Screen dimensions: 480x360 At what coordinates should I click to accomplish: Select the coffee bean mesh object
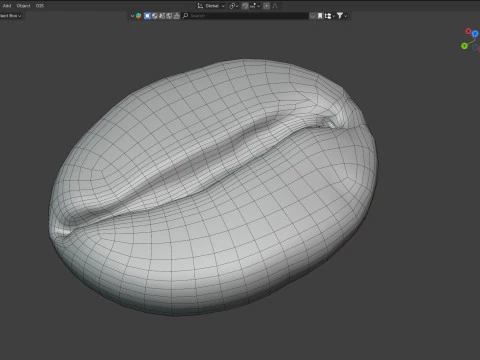pyautogui.click(x=213, y=187)
